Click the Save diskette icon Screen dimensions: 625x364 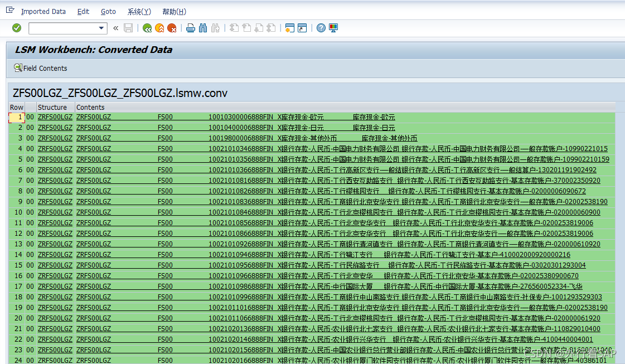[128, 28]
